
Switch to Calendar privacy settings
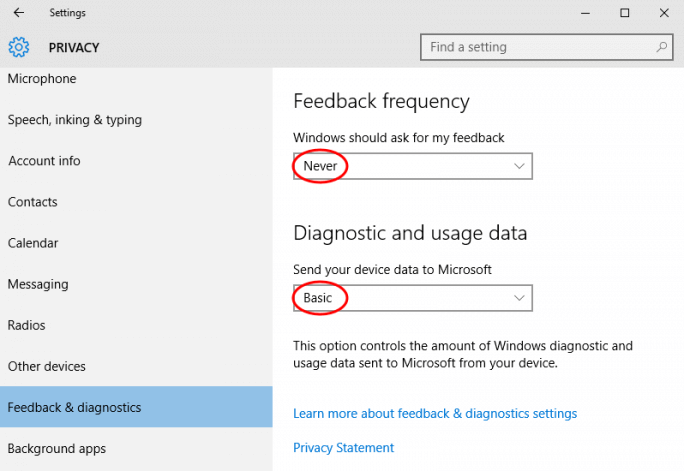click(33, 243)
